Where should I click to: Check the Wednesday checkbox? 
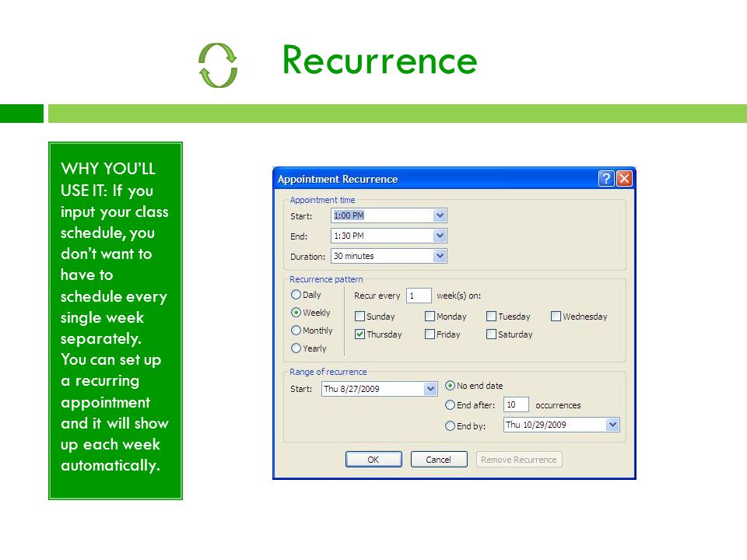click(556, 317)
